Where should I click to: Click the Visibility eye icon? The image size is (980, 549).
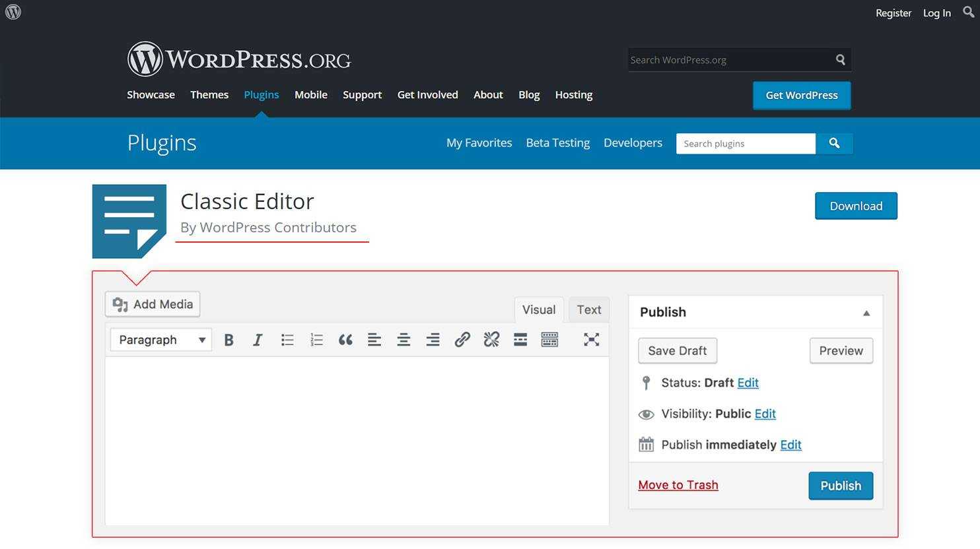point(646,414)
